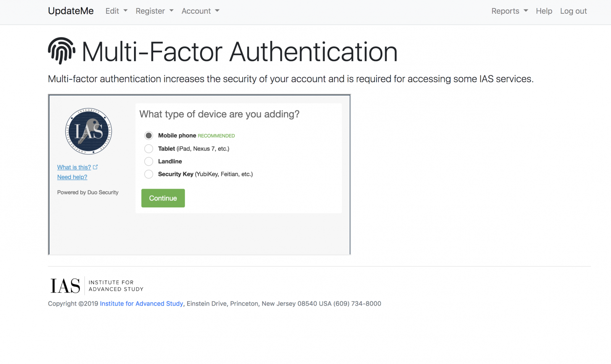Open the Need help? link
Image resolution: width=611 pixels, height=364 pixels.
coord(72,177)
